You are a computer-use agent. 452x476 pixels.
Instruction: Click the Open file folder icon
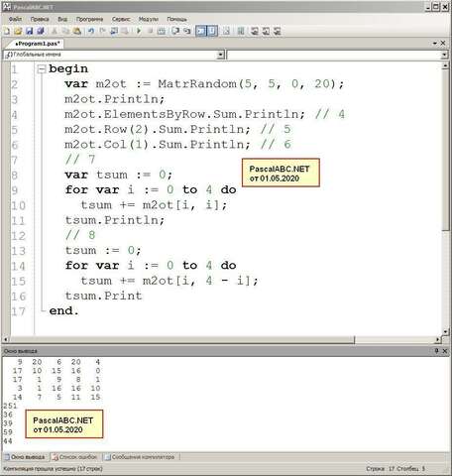click(x=18, y=31)
